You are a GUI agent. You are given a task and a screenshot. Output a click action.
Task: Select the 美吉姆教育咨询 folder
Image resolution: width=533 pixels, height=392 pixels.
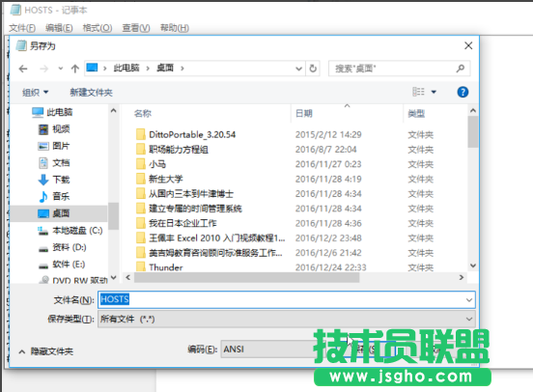point(215,253)
